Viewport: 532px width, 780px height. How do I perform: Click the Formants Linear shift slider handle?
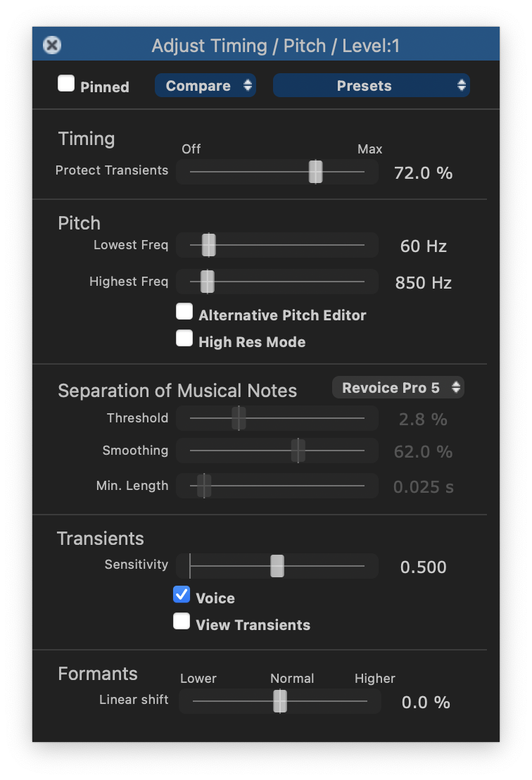point(280,701)
